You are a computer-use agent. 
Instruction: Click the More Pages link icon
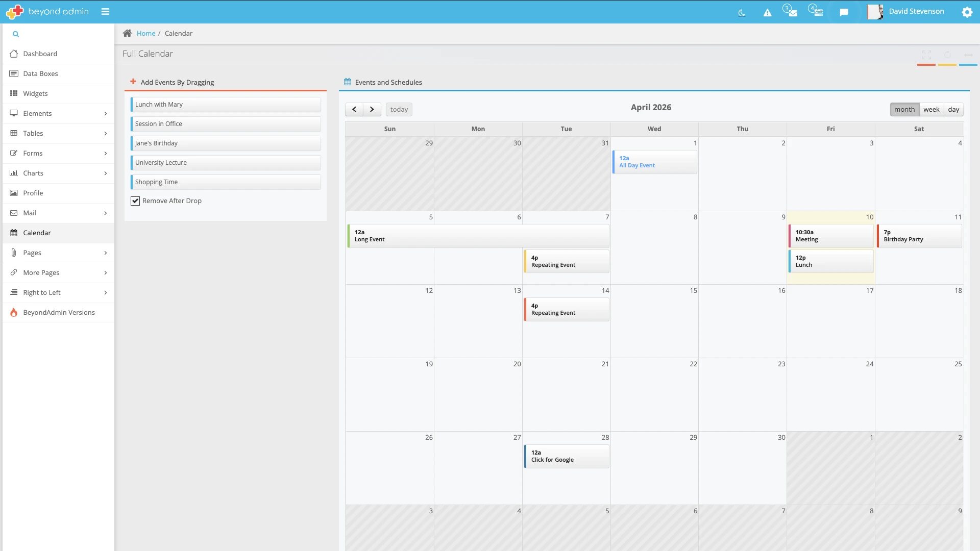pyautogui.click(x=14, y=272)
